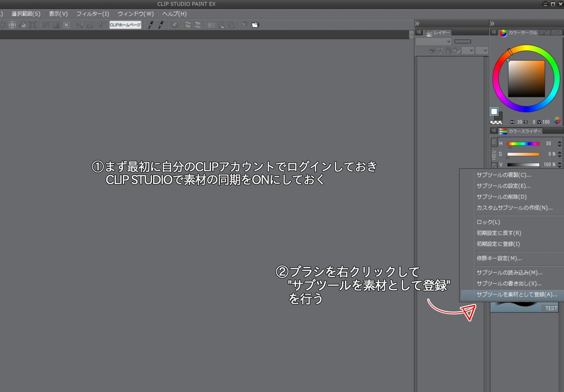Toggle the color space switch icon beside V 100
The image size is (564, 392).
coord(557,121)
